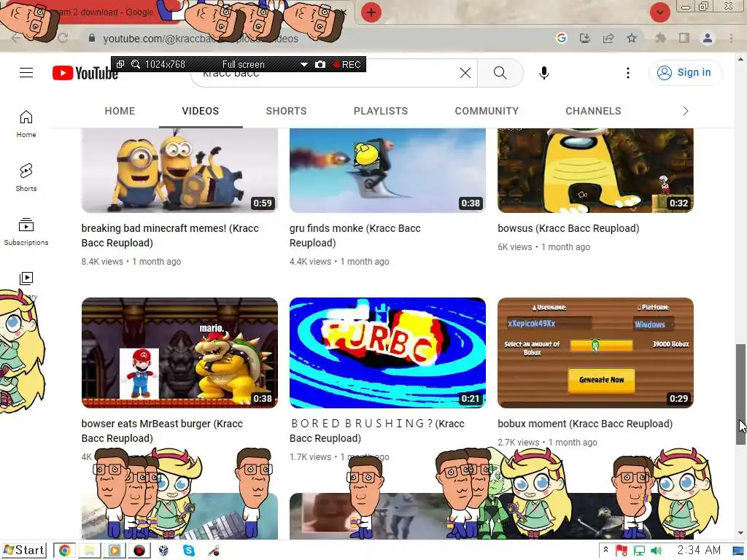This screenshot has height=560, width=747.
Task: Open title link gru finds monke
Action: 355,236
